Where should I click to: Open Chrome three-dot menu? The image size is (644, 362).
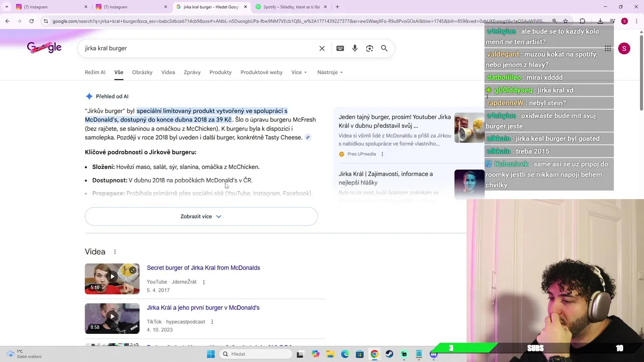pos(636,21)
